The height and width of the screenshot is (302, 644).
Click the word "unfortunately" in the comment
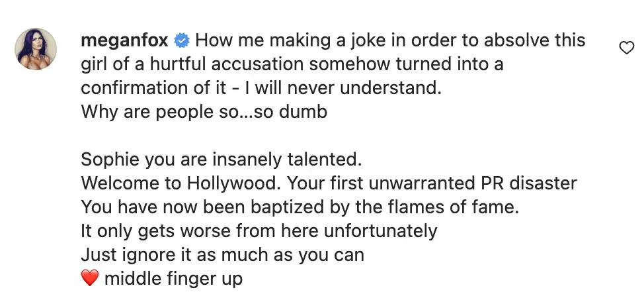(x=385, y=231)
